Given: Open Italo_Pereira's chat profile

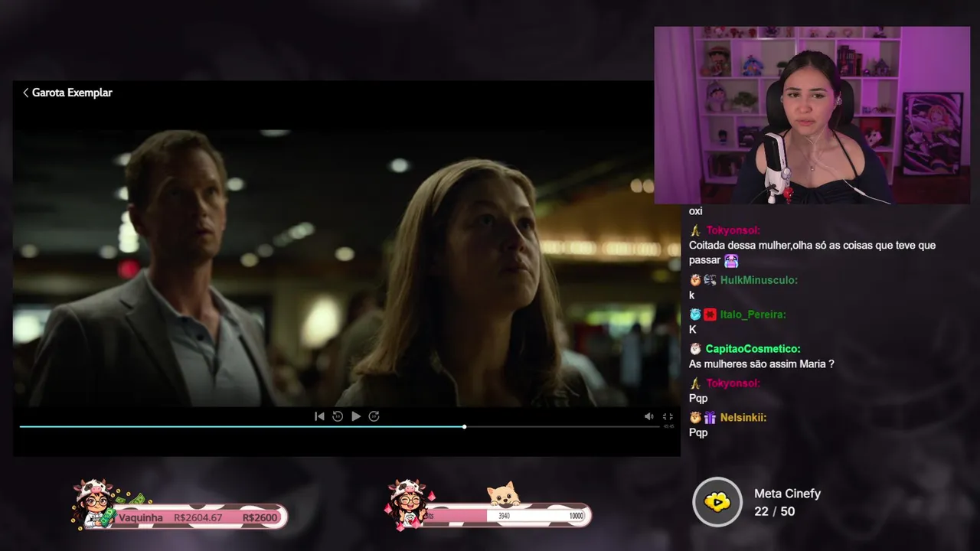Looking at the screenshot, I should click(x=753, y=315).
